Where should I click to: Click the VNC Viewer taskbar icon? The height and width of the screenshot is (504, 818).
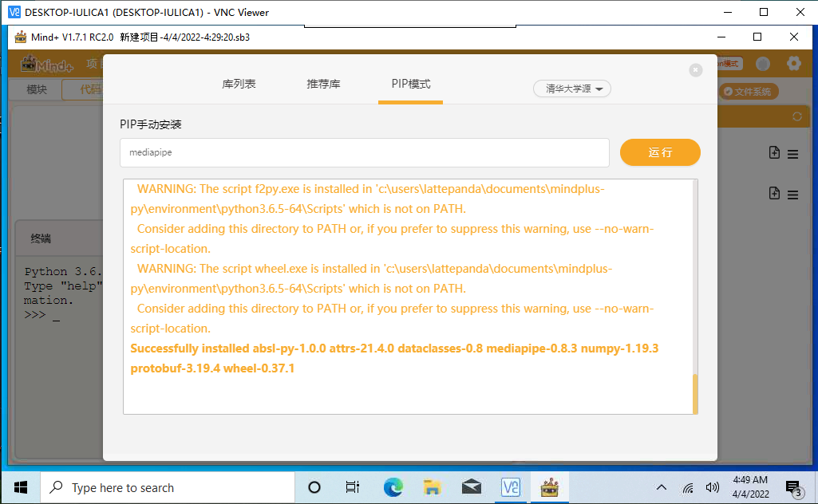tap(511, 487)
